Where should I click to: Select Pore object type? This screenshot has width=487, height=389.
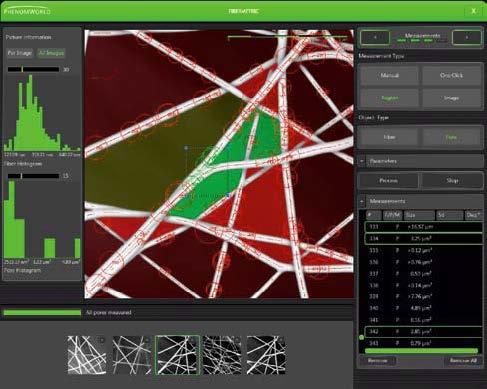451,137
